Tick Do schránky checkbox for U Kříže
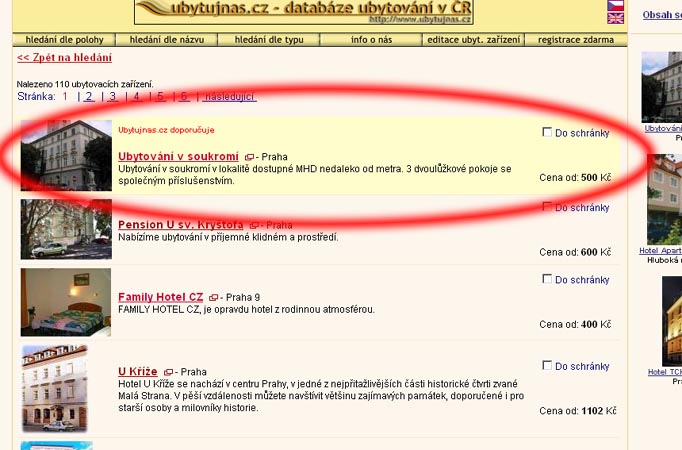Screen dimensions: 682x450 (x=547, y=366)
